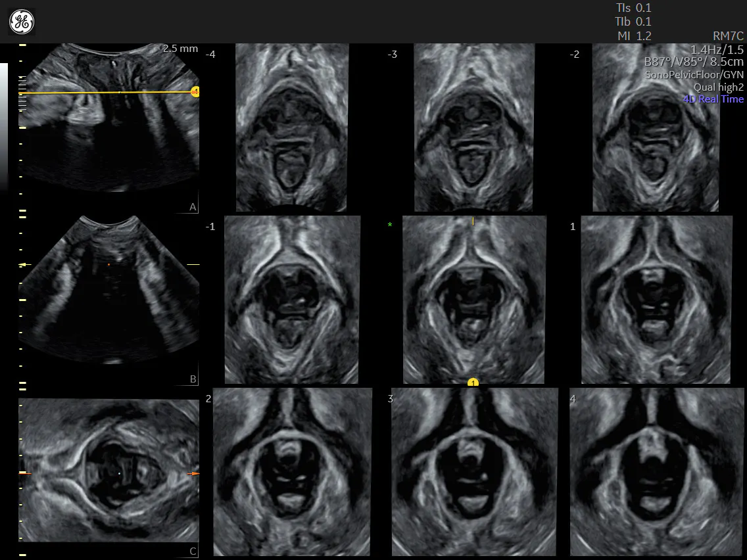The height and width of the screenshot is (560, 747).
Task: Click the green asterisk center slice indicator
Action: pos(390,225)
